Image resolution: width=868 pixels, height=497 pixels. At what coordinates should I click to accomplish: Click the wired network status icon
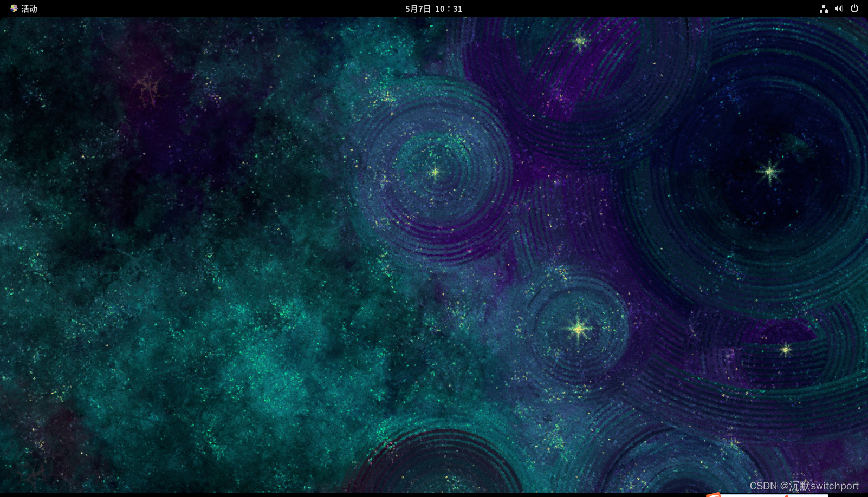(x=824, y=9)
